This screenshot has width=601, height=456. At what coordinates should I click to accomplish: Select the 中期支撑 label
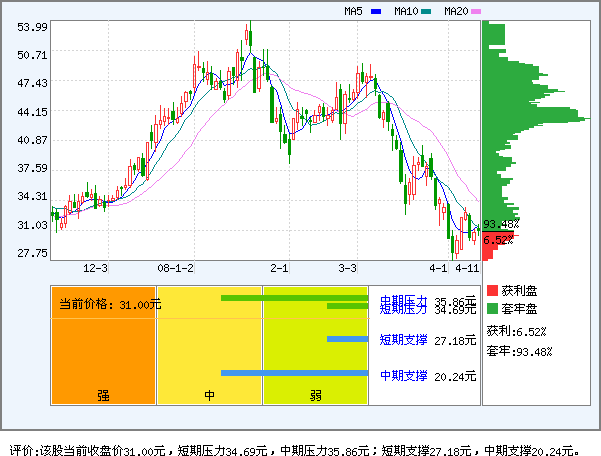pos(403,376)
